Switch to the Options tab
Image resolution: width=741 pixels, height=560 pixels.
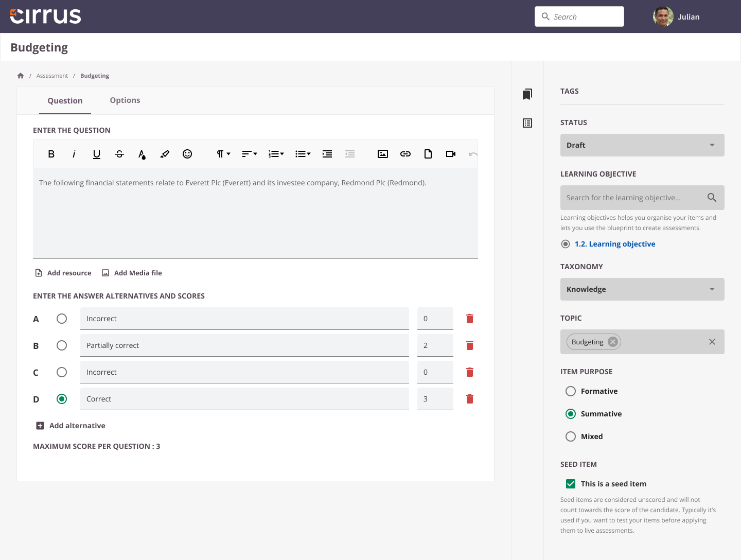click(x=125, y=100)
